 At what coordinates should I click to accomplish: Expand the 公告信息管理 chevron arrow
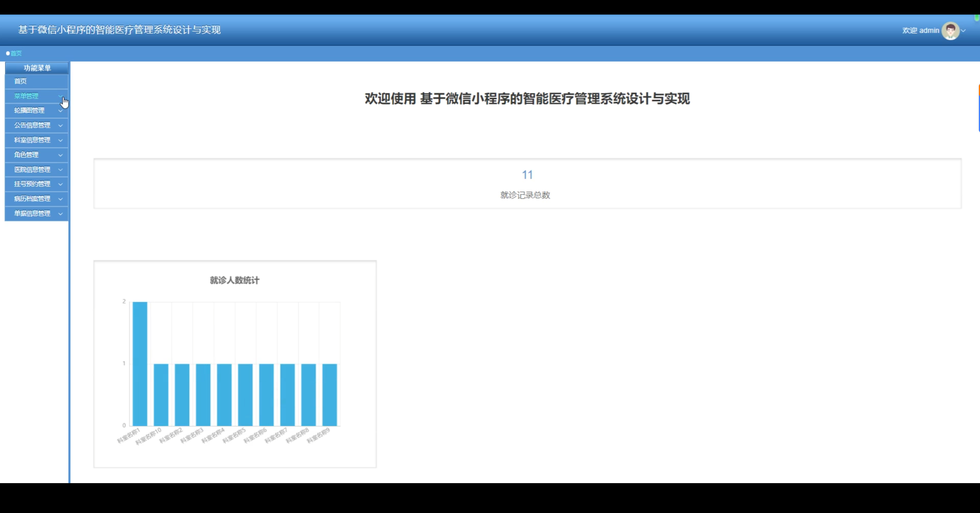pos(60,126)
